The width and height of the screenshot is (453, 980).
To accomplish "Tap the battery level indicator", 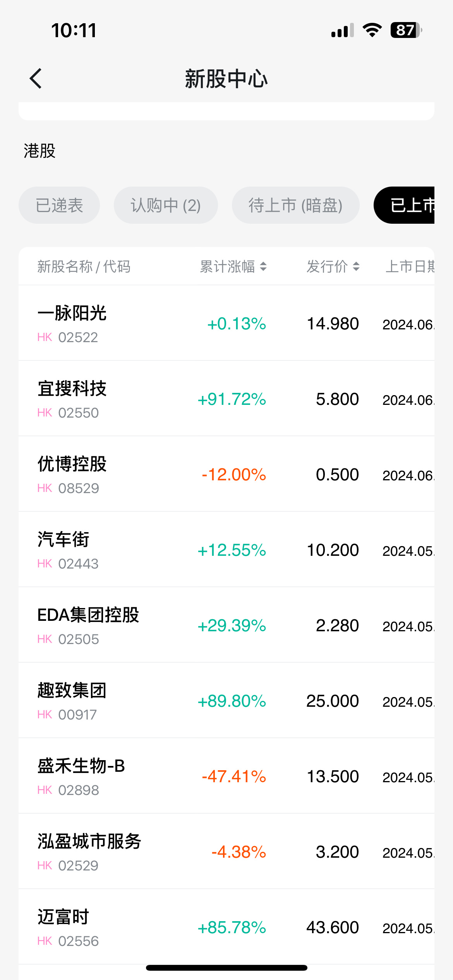I will pos(405,30).
